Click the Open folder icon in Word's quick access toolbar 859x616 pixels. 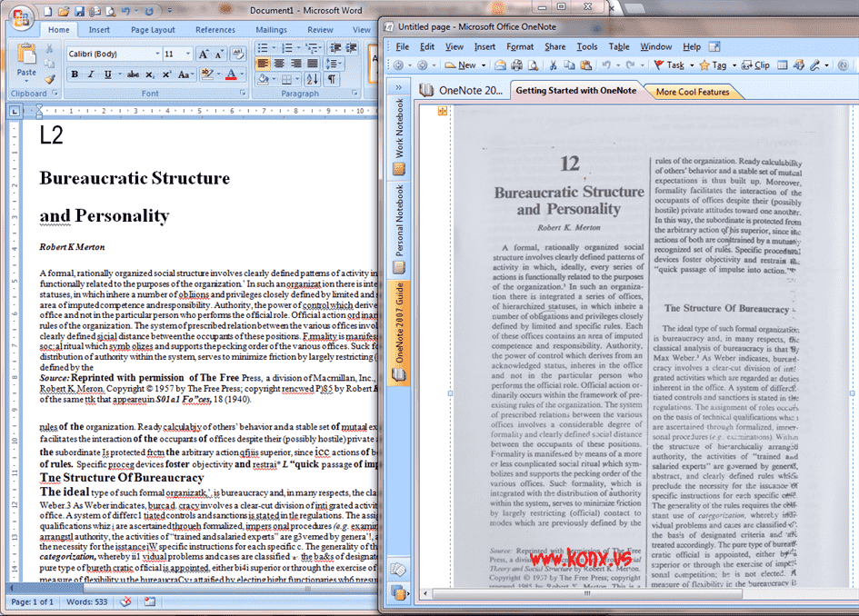[x=64, y=11]
